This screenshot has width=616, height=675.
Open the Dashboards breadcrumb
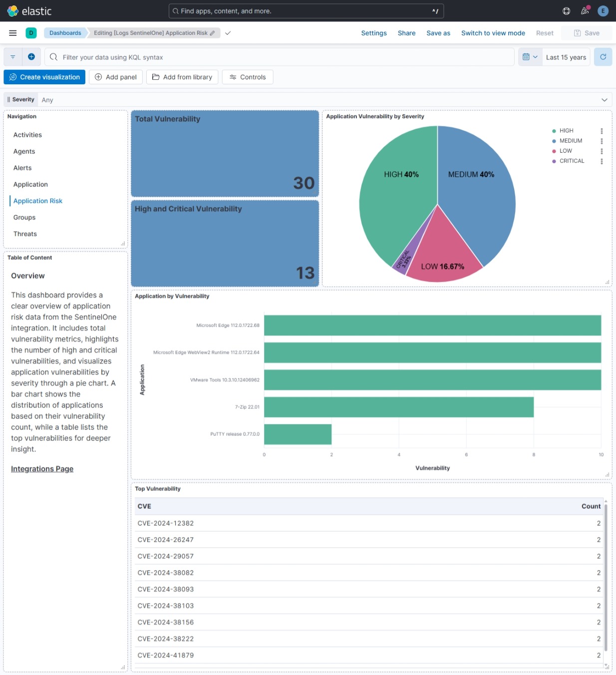click(65, 33)
